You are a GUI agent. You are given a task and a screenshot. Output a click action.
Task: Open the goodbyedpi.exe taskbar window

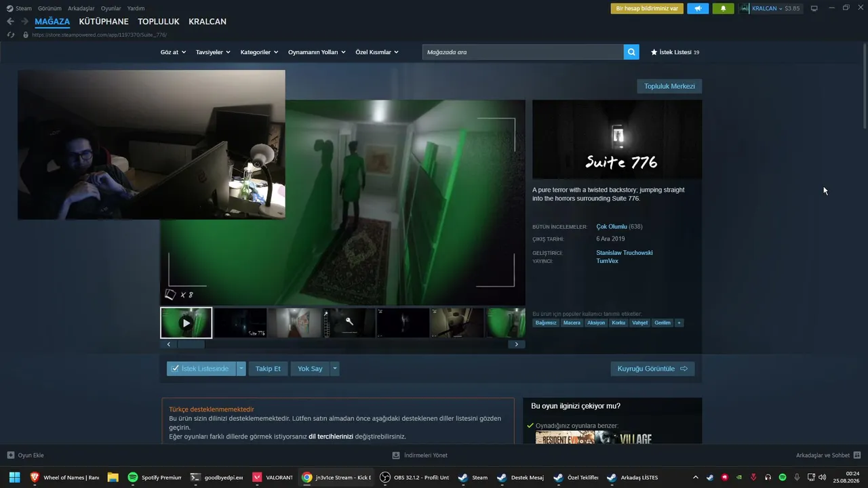216,477
